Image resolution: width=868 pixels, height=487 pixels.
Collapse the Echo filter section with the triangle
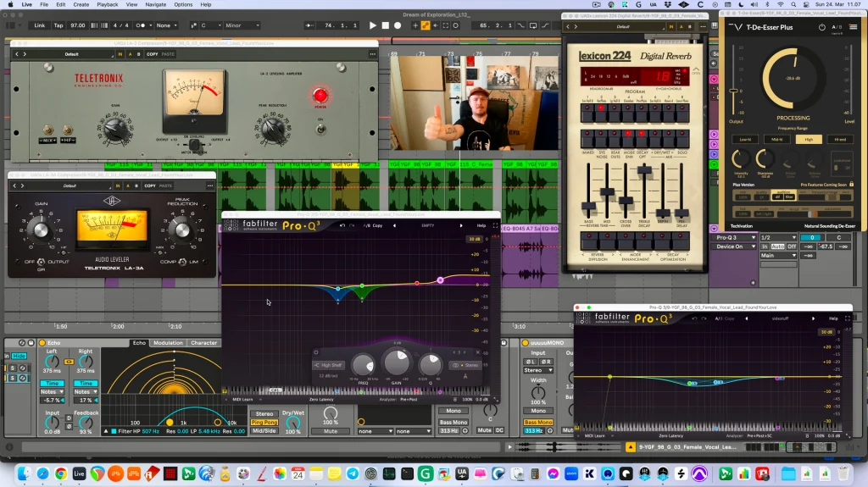(x=106, y=431)
